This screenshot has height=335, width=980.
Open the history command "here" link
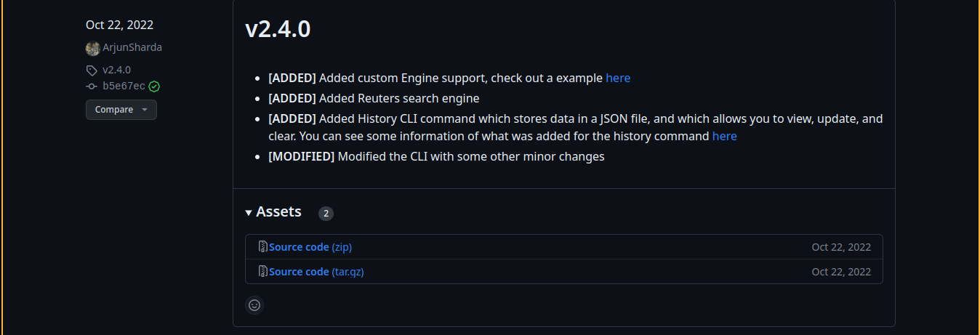pyautogui.click(x=724, y=136)
